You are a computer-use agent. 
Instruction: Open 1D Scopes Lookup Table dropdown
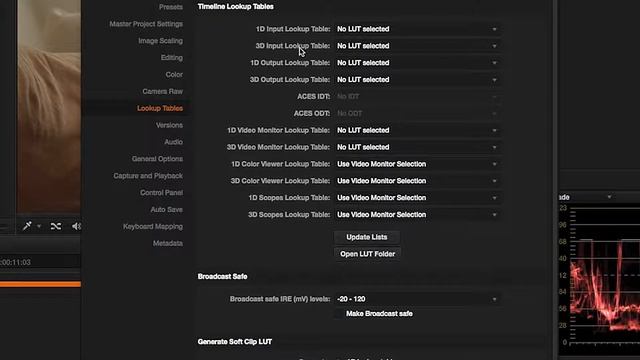418,198
